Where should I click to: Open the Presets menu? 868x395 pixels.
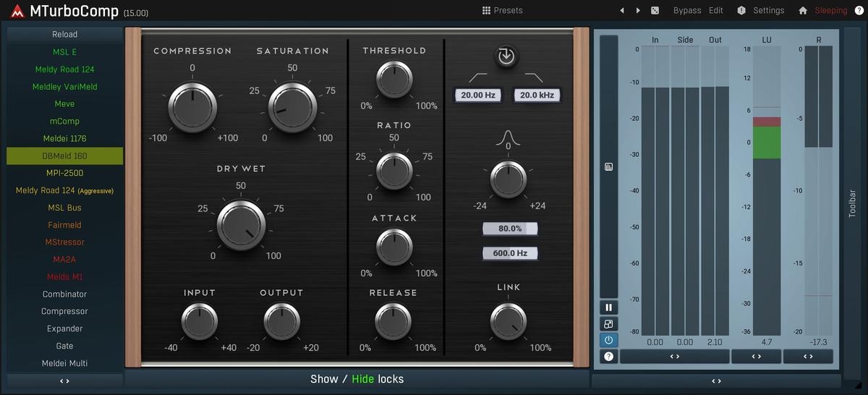coord(502,11)
